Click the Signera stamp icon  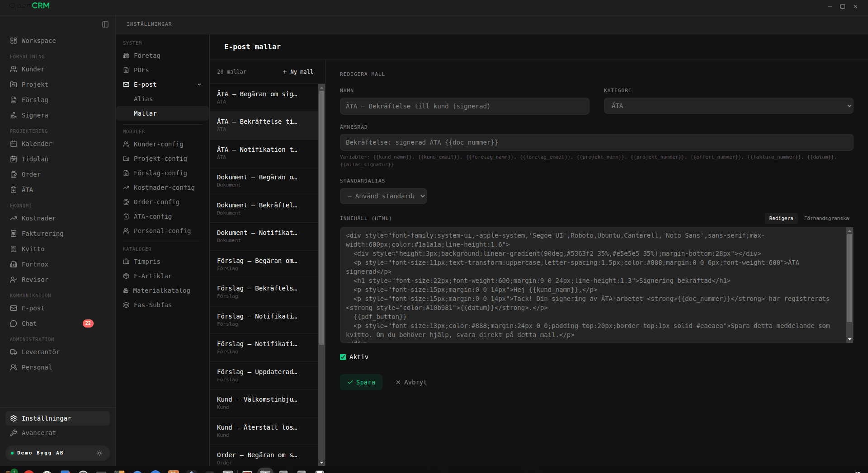click(x=14, y=115)
